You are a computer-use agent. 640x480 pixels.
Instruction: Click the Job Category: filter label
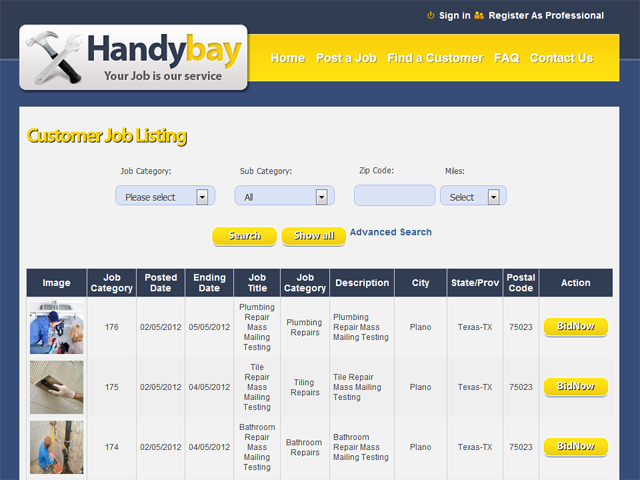pos(146,171)
